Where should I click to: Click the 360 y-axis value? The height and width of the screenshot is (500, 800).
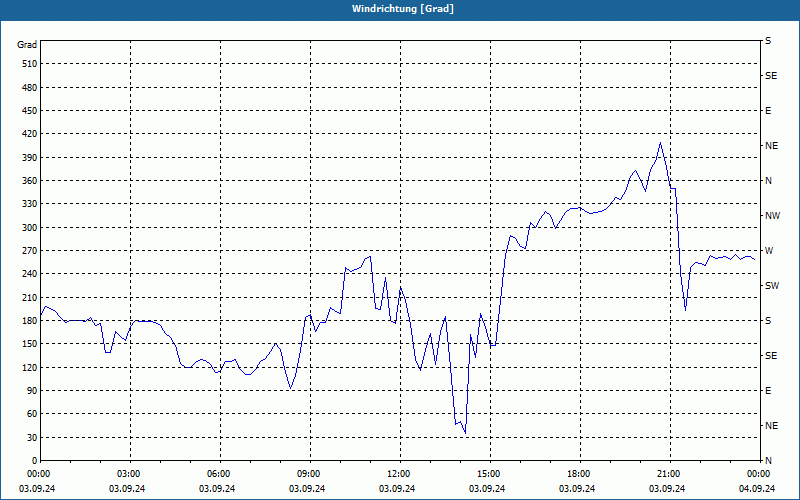[x=30, y=181]
